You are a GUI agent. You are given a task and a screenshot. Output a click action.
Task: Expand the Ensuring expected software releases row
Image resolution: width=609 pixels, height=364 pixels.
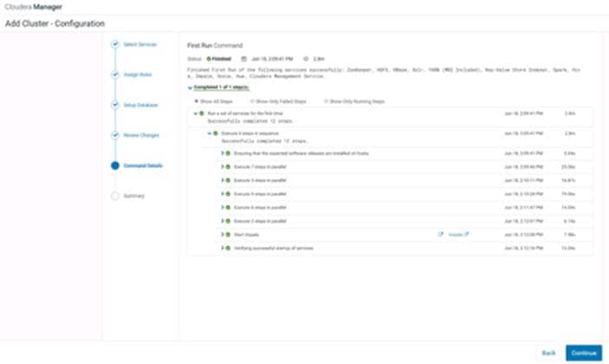click(223, 153)
